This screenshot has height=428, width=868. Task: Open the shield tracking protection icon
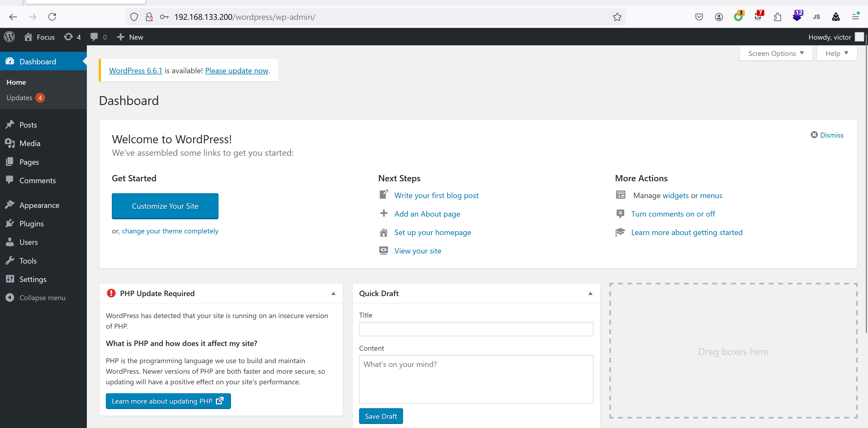(134, 17)
